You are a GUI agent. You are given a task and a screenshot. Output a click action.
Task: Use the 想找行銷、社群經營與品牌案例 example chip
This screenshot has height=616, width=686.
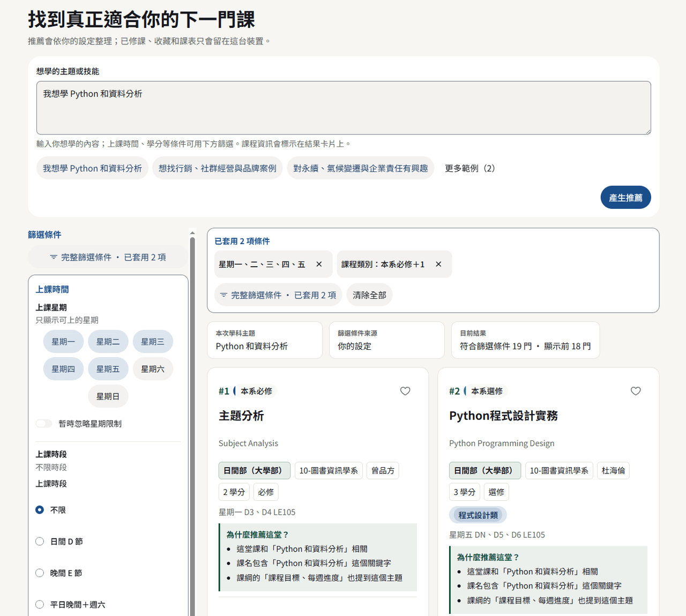218,168
